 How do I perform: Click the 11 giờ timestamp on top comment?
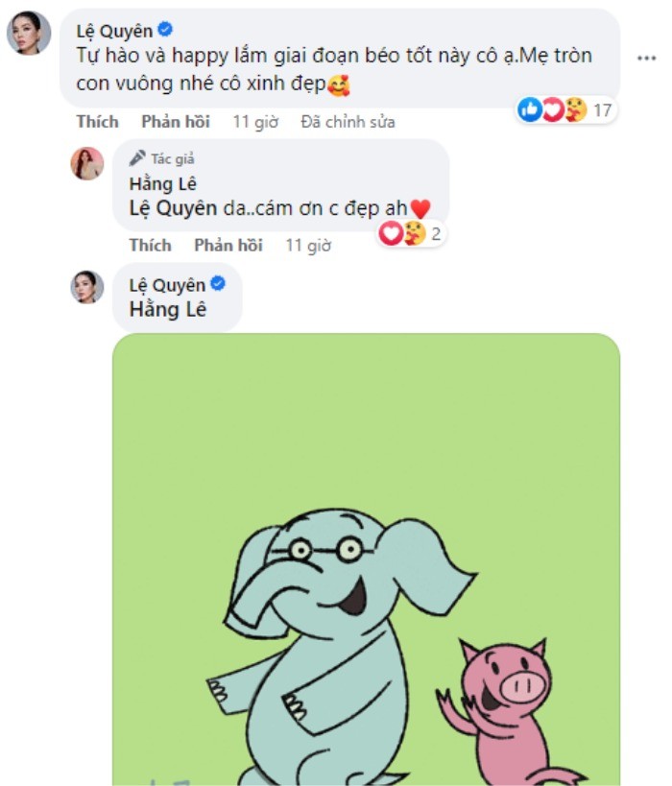point(254,122)
